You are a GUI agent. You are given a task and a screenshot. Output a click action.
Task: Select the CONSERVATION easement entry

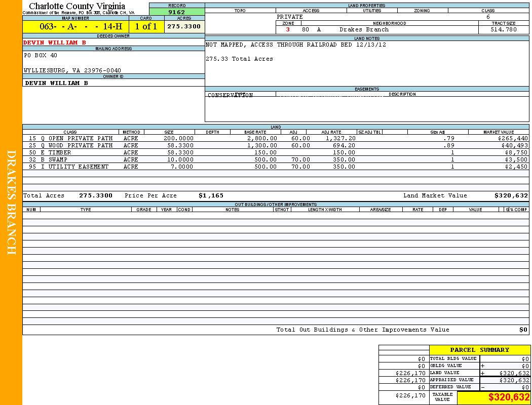(x=230, y=95)
